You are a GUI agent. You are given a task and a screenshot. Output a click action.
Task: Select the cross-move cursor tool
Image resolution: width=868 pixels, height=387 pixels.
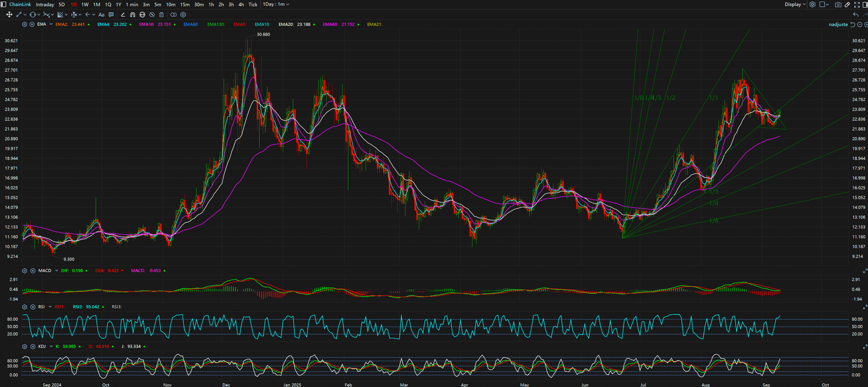(9, 15)
